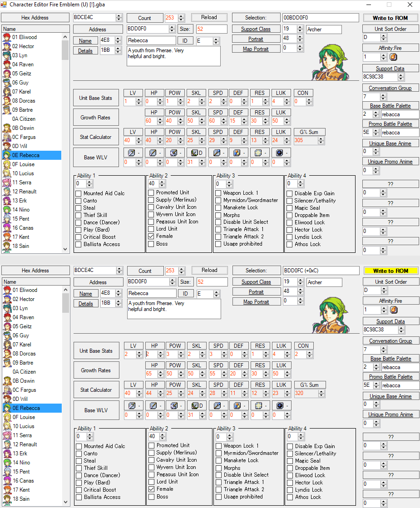This screenshot has width=420, height=508.
Task: Click Rebecca's portrait image in the top panel
Action: (331, 62)
